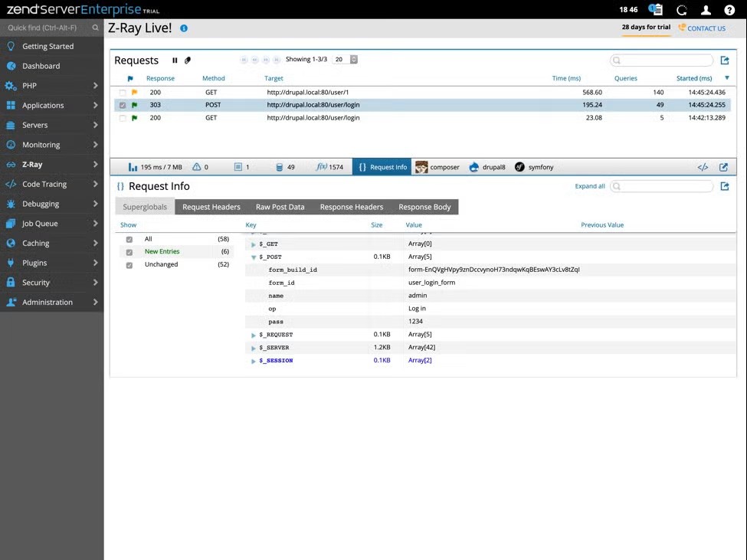Image resolution: width=747 pixels, height=560 pixels.
Task: Sort requests by Time (ms) column
Action: (x=566, y=79)
